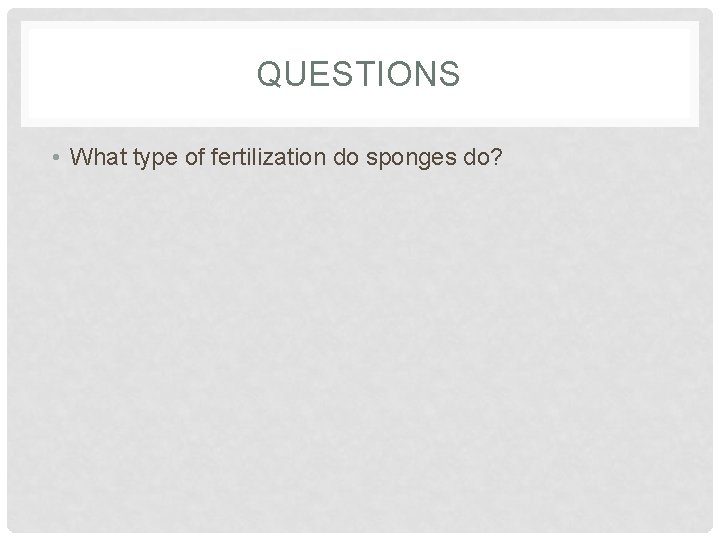Click the white title banner left of QUESTIONS
720x540 pixels.
[130, 74]
